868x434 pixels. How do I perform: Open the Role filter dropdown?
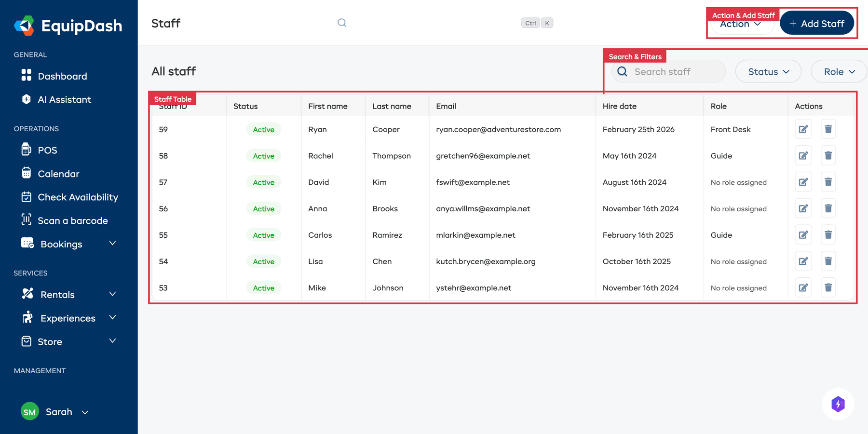[x=838, y=71]
